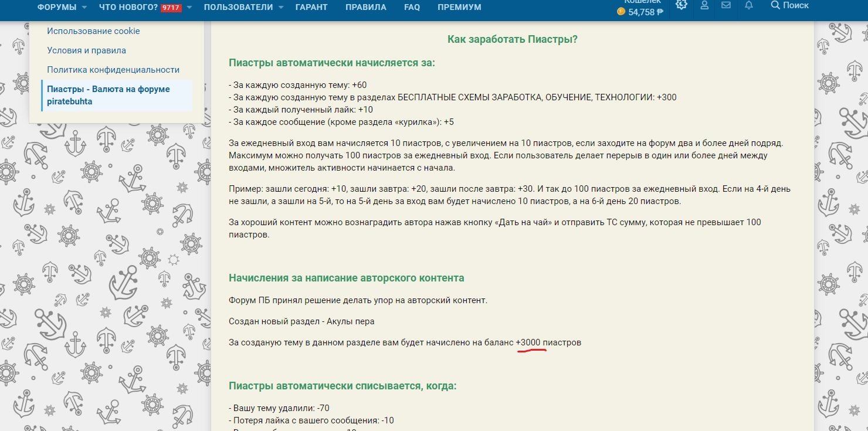Click text Создан новый раздел - Акулы пера
868x431 pixels.
point(301,321)
